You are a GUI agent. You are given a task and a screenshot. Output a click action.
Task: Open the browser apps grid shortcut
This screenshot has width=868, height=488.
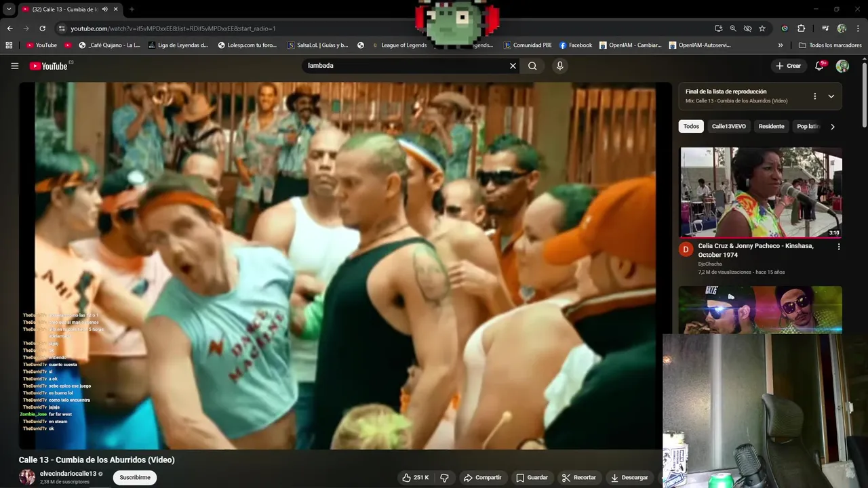9,45
